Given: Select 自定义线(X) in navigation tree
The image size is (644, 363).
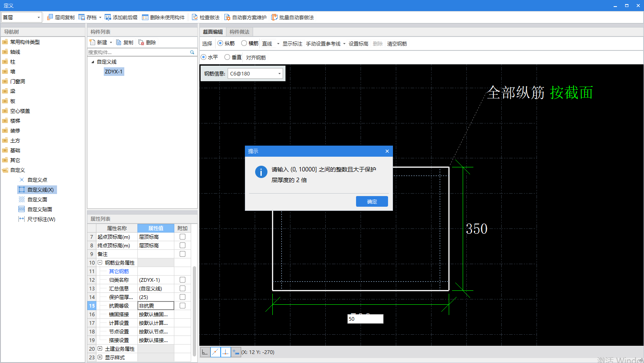Looking at the screenshot, I should pyautogui.click(x=37, y=189).
